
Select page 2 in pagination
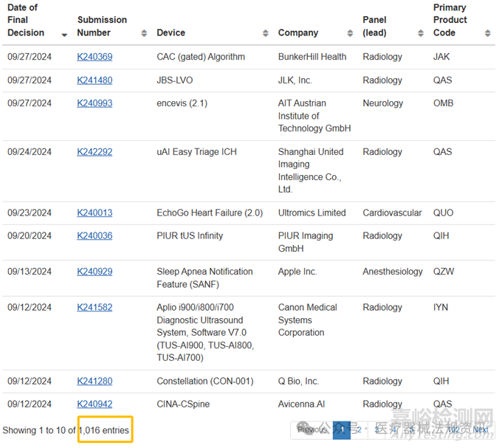pos(360,430)
